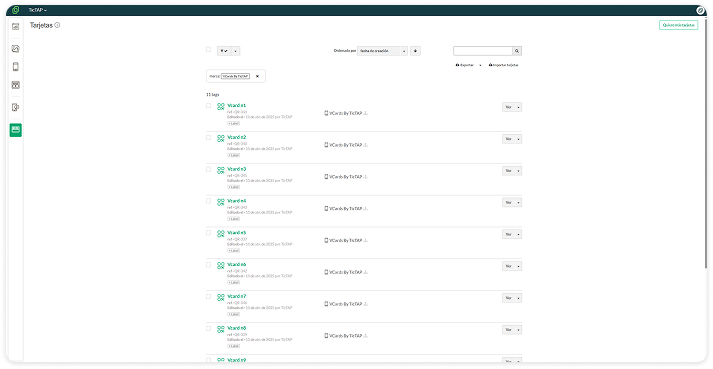This screenshot has width=713, height=369.
Task: Click the compass icon in top bar
Action: tap(700, 10)
